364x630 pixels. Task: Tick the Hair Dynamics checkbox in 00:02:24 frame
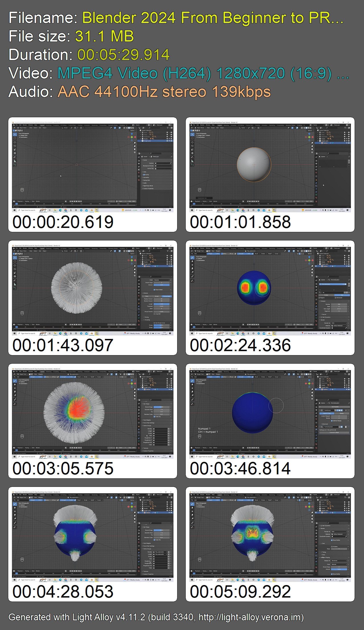coord(321,317)
